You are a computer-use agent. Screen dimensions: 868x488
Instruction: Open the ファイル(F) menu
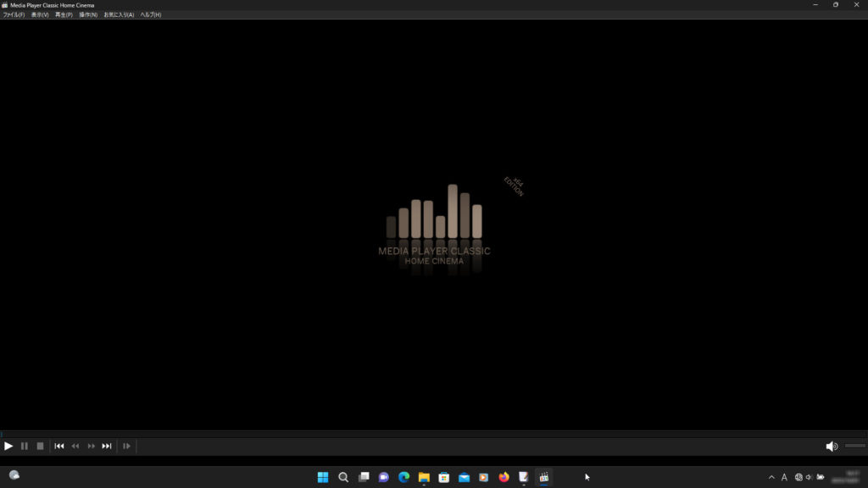click(x=14, y=14)
